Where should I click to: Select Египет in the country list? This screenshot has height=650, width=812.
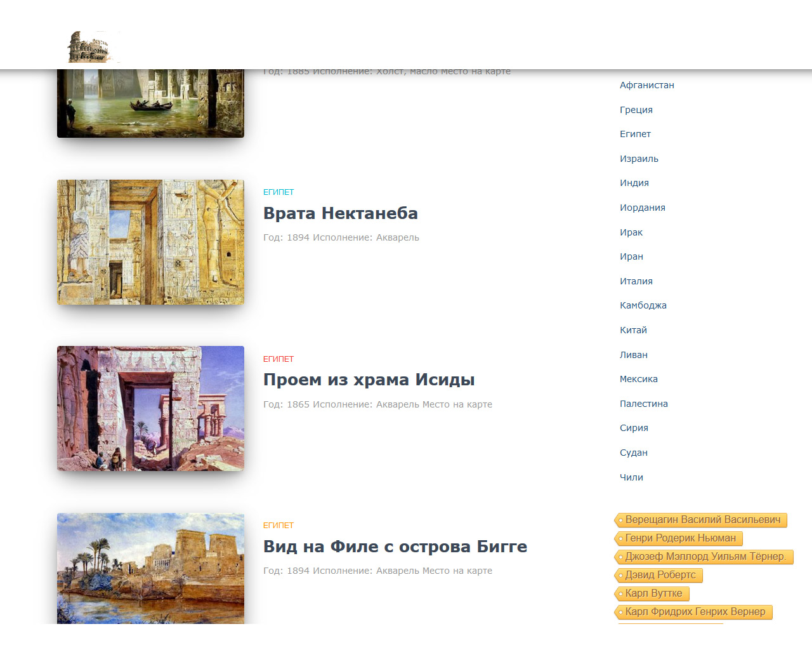point(635,134)
